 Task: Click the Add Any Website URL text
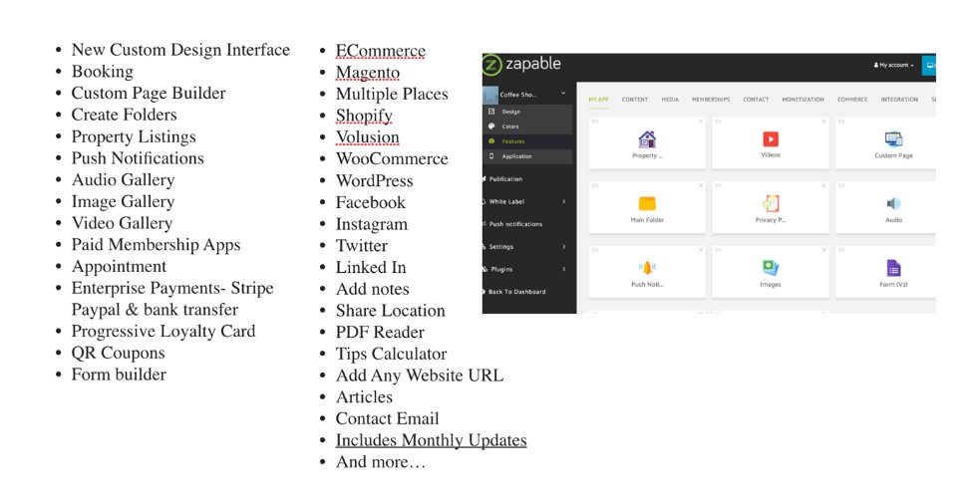pos(420,376)
